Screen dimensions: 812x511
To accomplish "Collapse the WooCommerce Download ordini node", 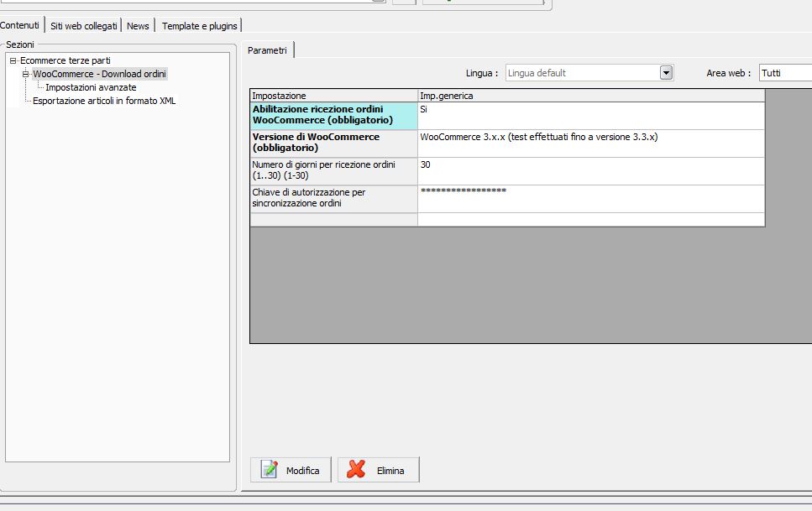I will [25, 74].
